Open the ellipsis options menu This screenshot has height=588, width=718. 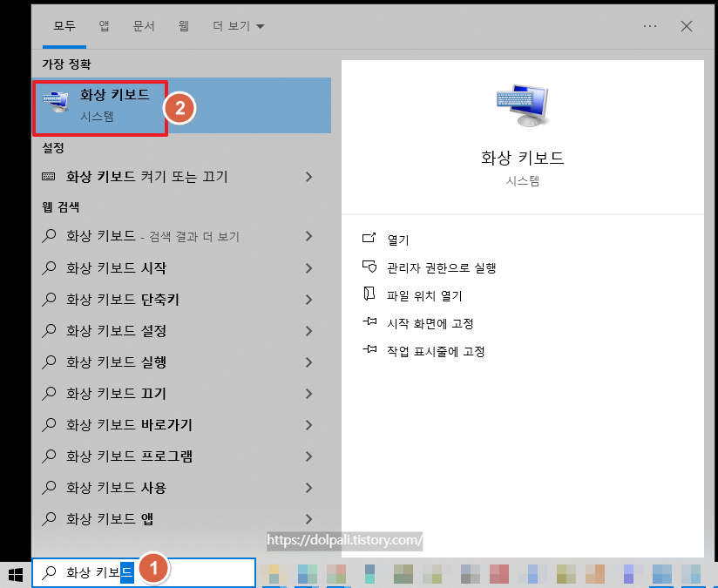(649, 26)
